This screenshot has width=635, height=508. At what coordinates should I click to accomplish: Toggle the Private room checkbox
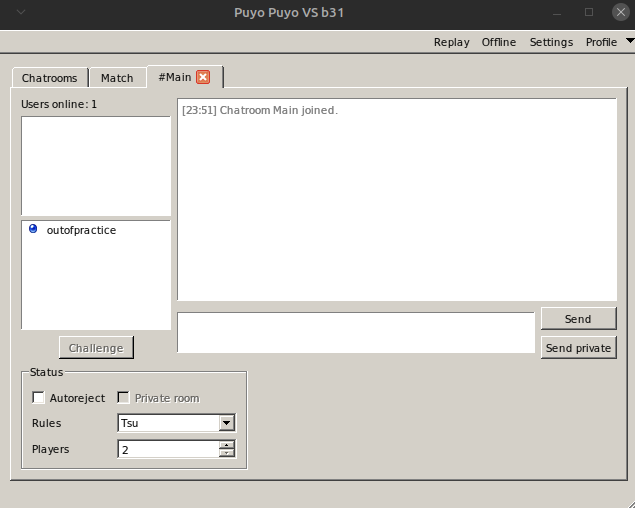click(123, 398)
